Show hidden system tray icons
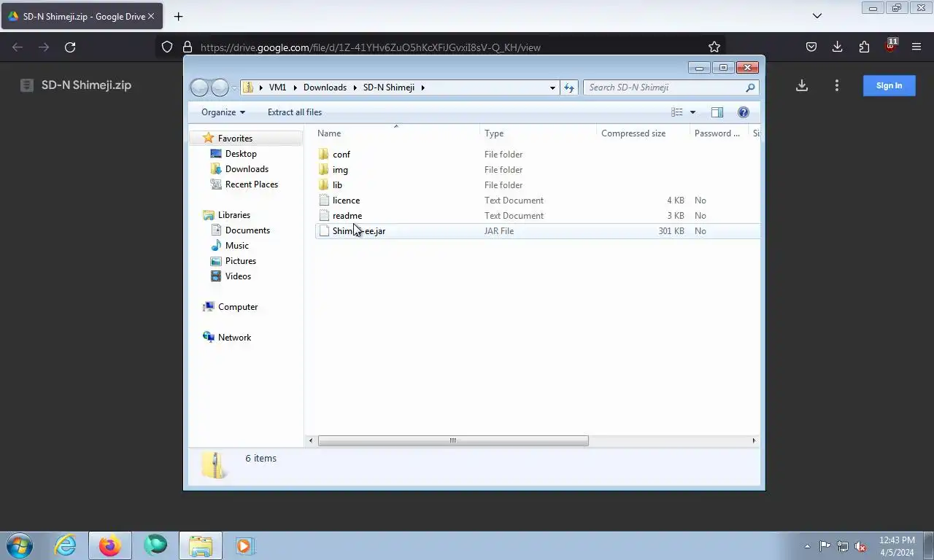Screen dimensions: 934x560 tap(807, 546)
